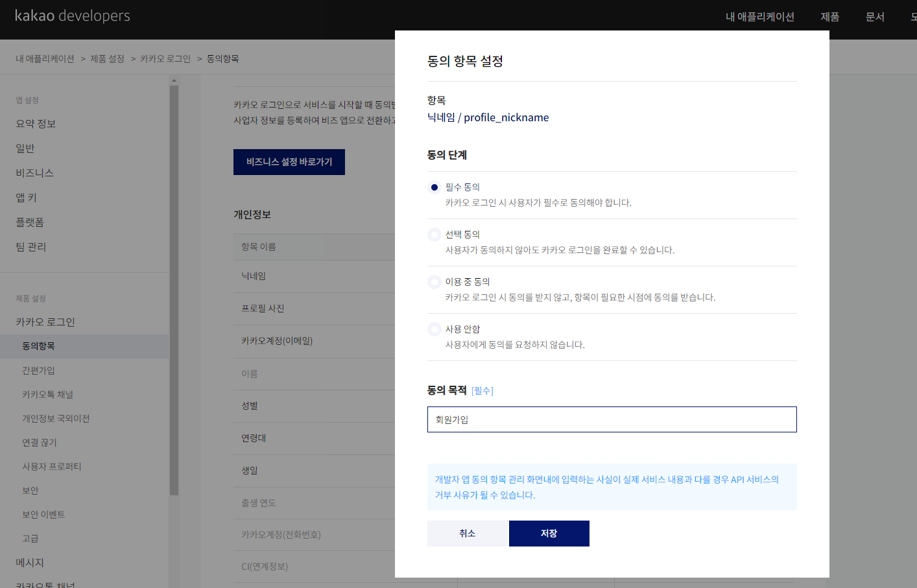Click the kakao developers logo

[73, 16]
